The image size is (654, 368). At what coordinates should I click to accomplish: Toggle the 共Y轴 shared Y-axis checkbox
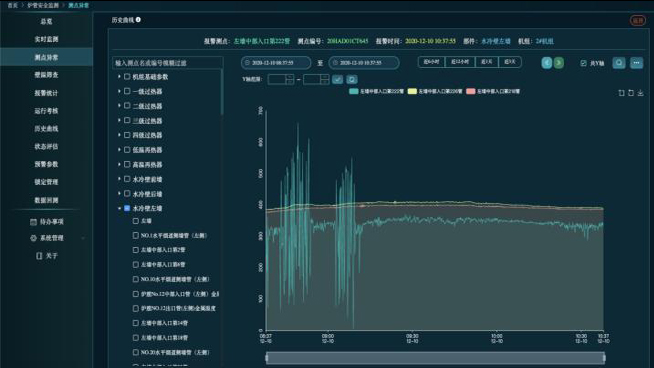[x=584, y=63]
